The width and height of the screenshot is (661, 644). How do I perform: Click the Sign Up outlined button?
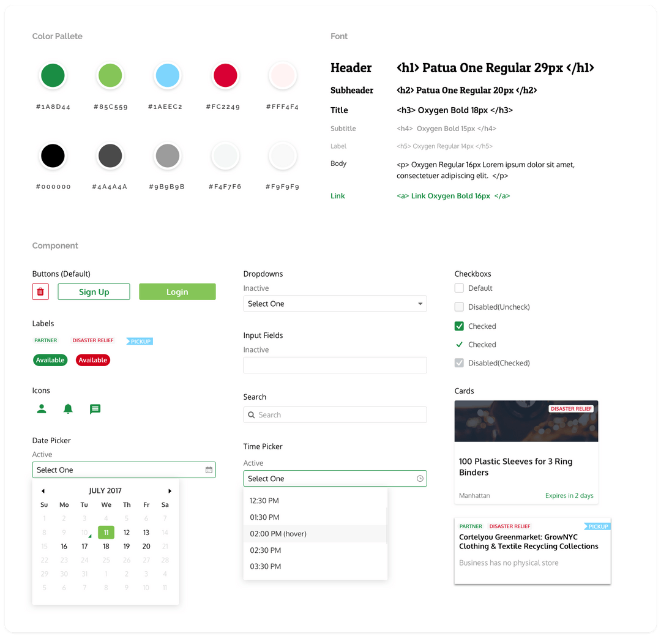point(94,291)
